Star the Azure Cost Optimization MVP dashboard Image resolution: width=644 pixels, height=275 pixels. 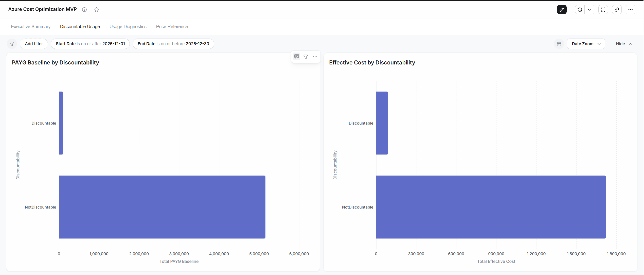point(96,10)
